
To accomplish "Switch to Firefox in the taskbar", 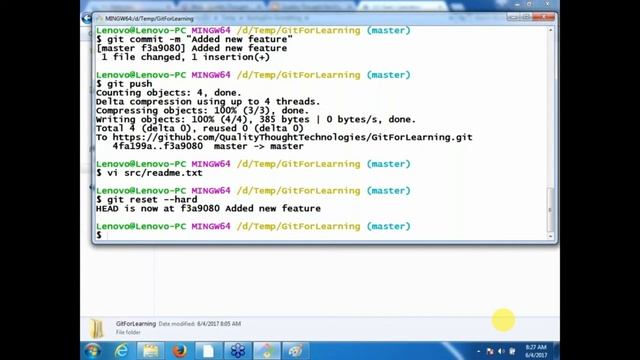I will click(x=179, y=351).
